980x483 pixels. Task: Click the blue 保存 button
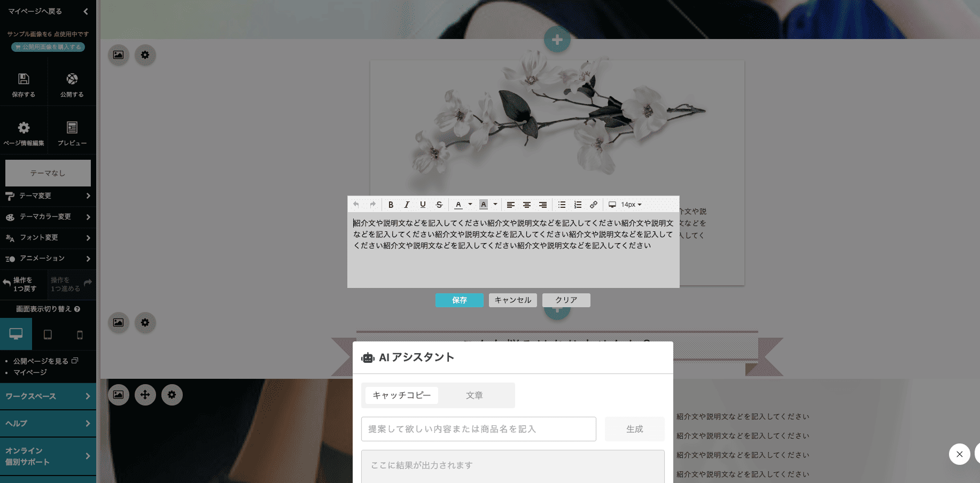pyautogui.click(x=460, y=300)
